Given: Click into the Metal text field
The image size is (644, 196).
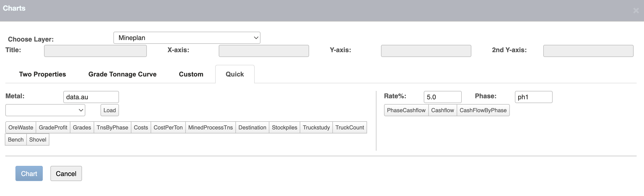Looking at the screenshot, I should coord(91,97).
